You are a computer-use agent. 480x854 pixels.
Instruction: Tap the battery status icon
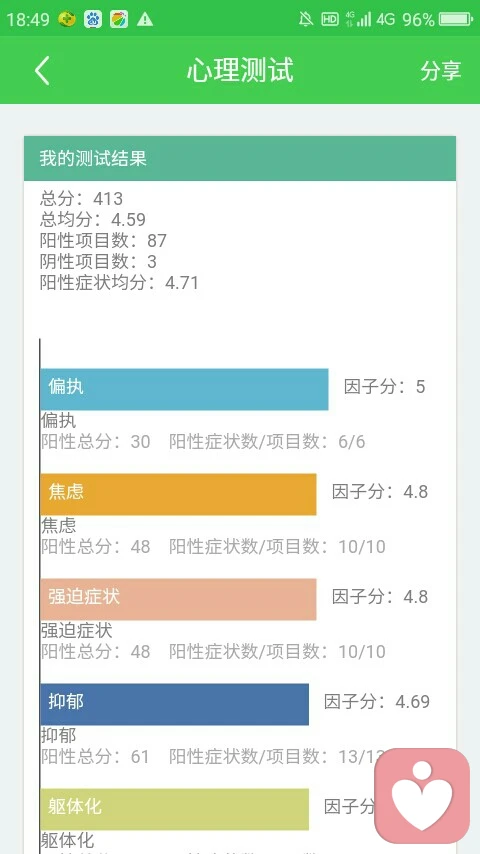[x=457, y=20]
